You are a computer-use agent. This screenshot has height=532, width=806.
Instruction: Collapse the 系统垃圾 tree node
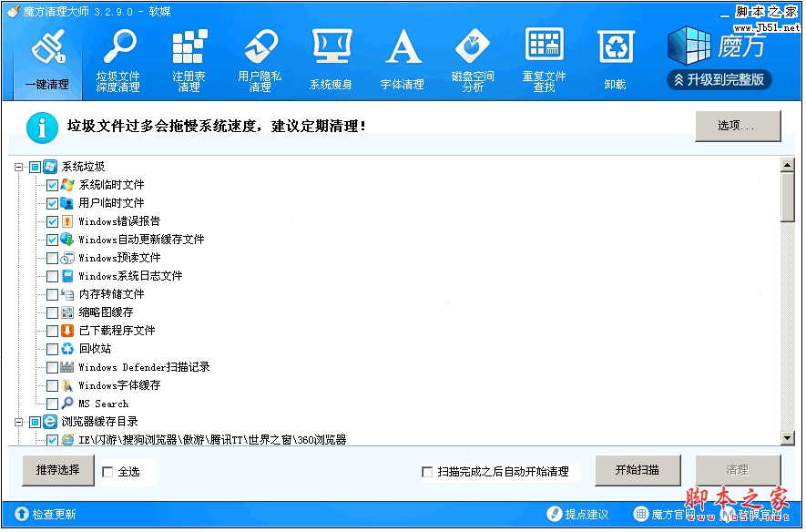point(19,167)
